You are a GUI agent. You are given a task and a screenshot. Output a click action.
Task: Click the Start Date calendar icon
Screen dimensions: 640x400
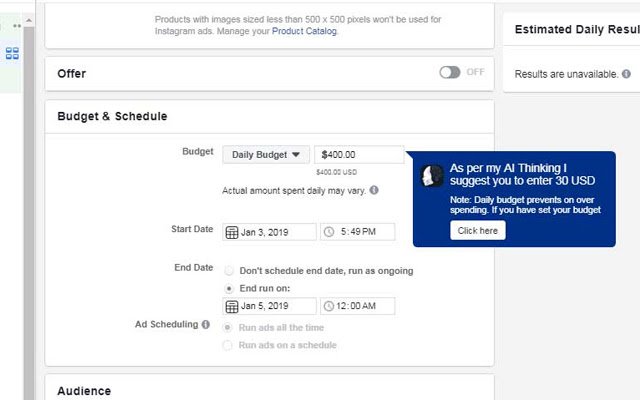[232, 232]
